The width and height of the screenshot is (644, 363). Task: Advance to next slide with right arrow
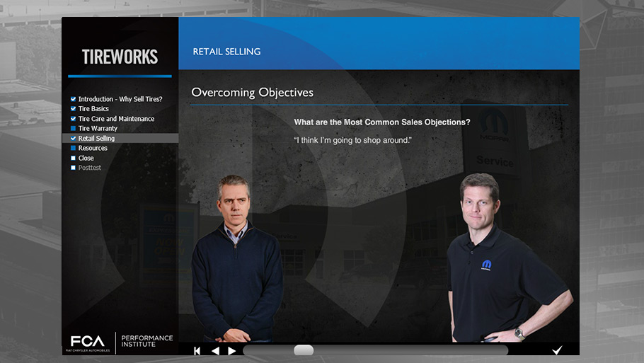(231, 350)
